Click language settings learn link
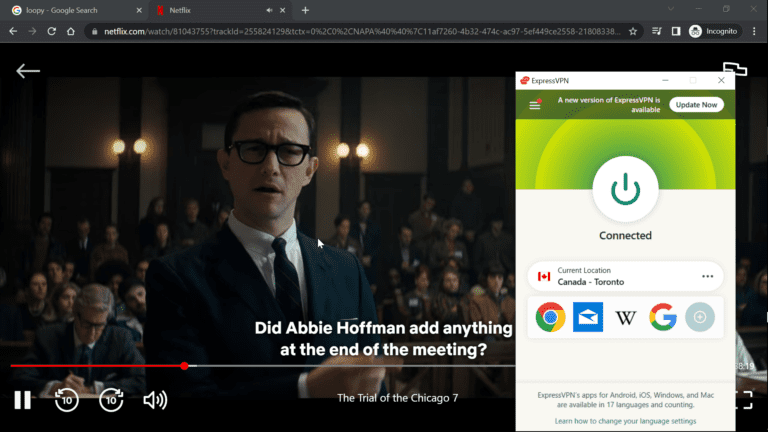 [625, 421]
